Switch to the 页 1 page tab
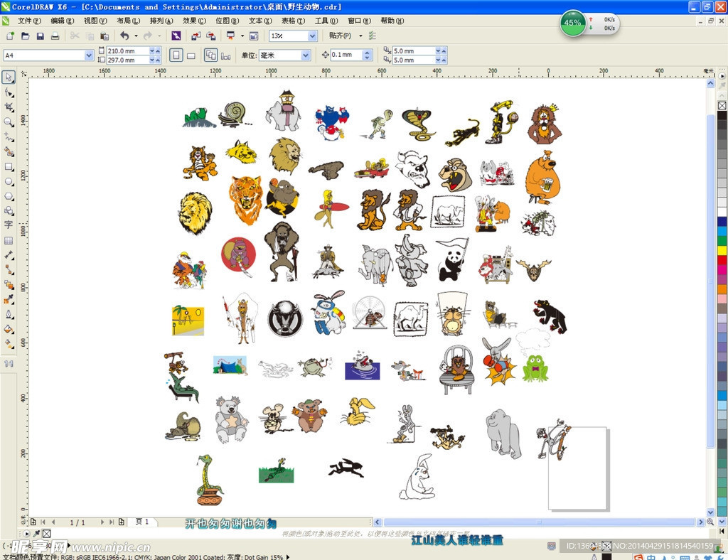 pos(142,522)
